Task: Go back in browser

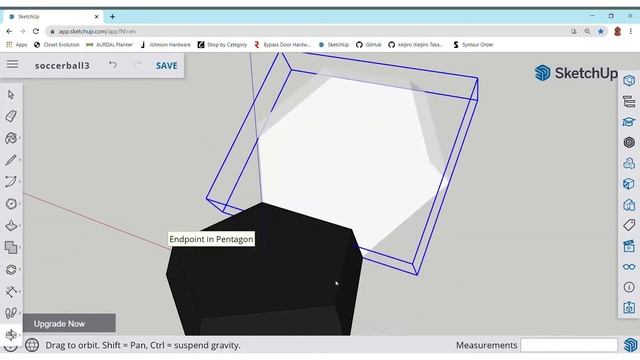Action: 9,31
